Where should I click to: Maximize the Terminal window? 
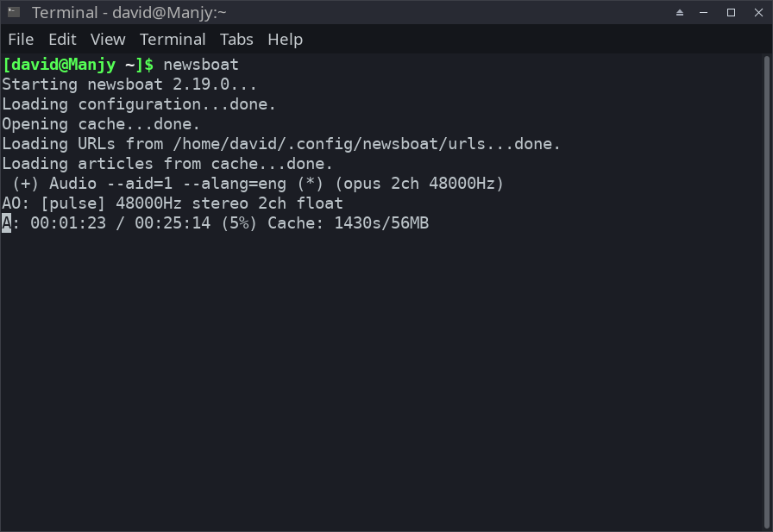(731, 12)
